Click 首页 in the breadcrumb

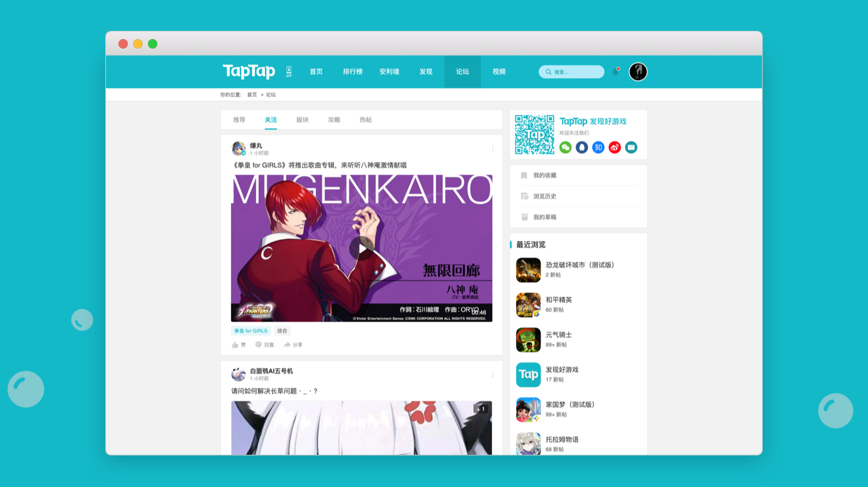[252, 95]
